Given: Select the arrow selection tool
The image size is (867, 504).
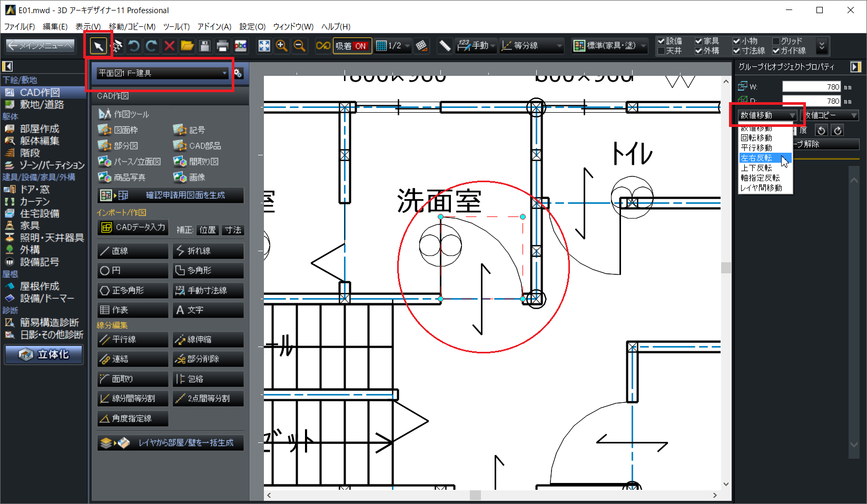Looking at the screenshot, I should 98,46.
